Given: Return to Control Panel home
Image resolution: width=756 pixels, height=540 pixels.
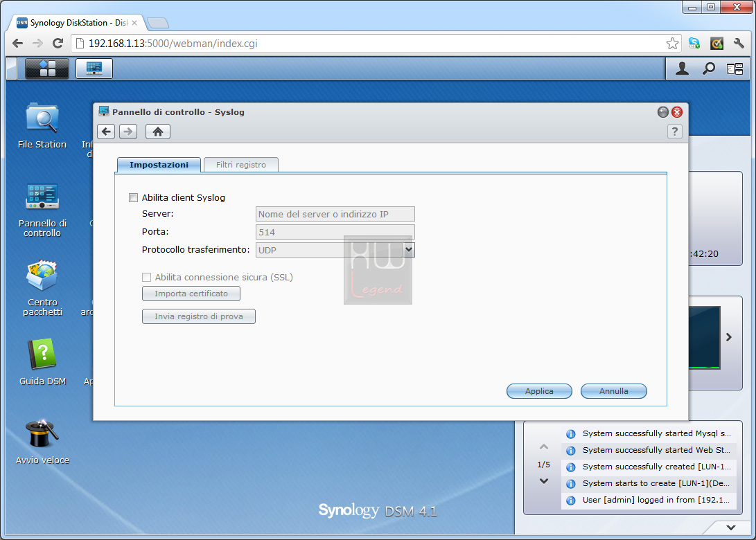Looking at the screenshot, I should pyautogui.click(x=158, y=132).
